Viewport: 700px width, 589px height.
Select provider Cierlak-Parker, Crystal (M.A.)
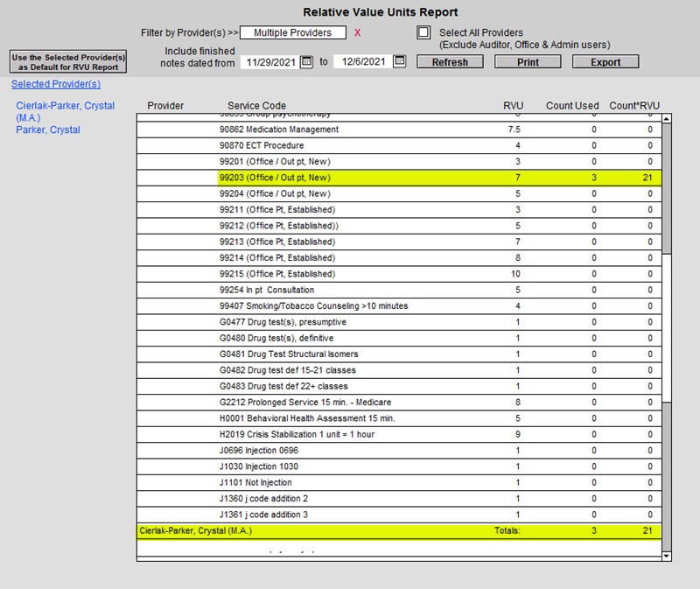[x=65, y=111]
